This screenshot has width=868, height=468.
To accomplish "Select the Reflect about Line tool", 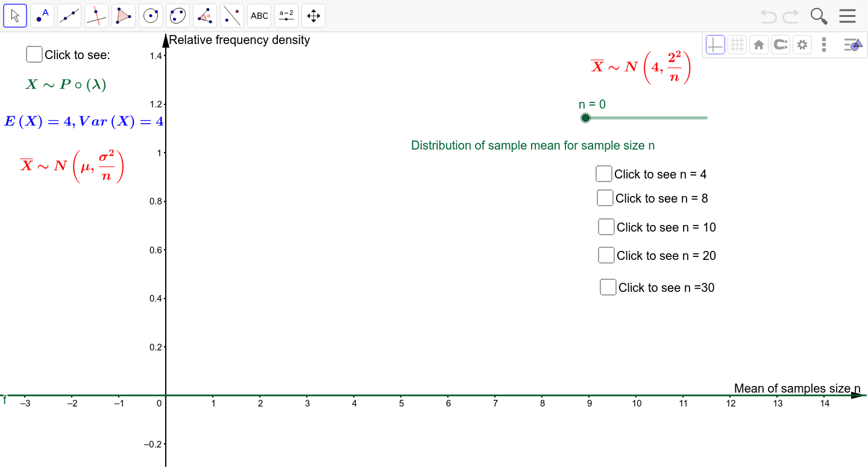I will [232, 16].
